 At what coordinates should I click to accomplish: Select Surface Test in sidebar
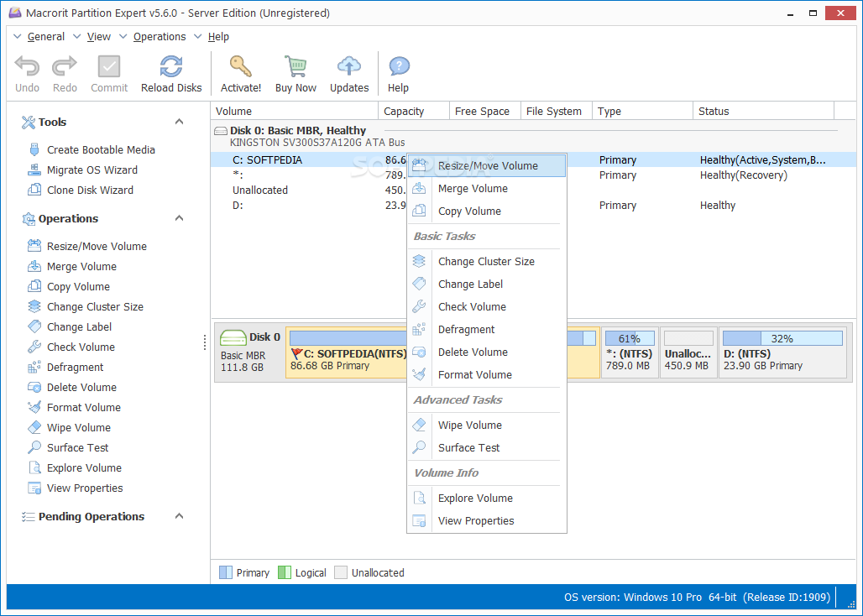click(x=68, y=447)
